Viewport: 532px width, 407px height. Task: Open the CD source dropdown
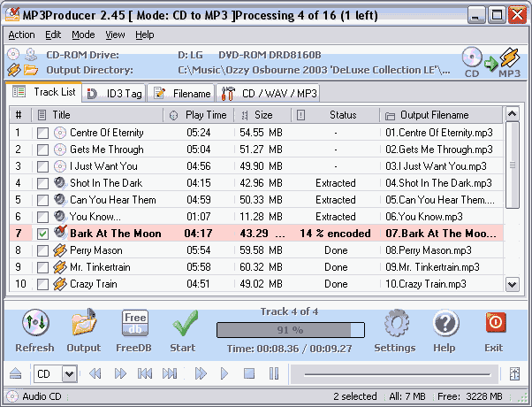70,374
